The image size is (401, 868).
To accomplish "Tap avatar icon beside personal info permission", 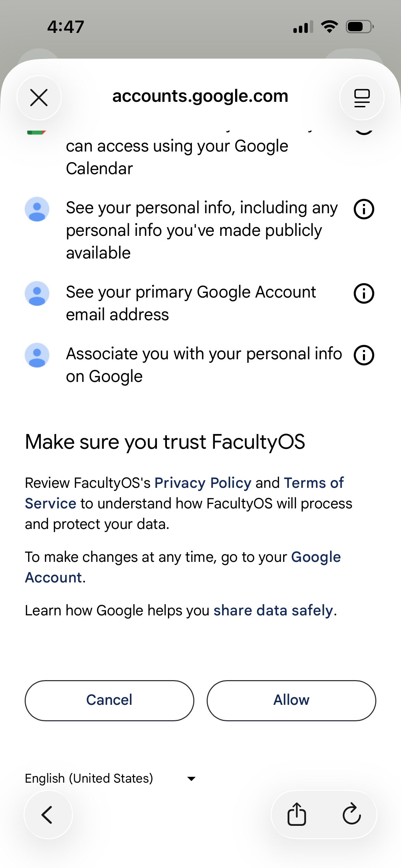I will click(37, 209).
